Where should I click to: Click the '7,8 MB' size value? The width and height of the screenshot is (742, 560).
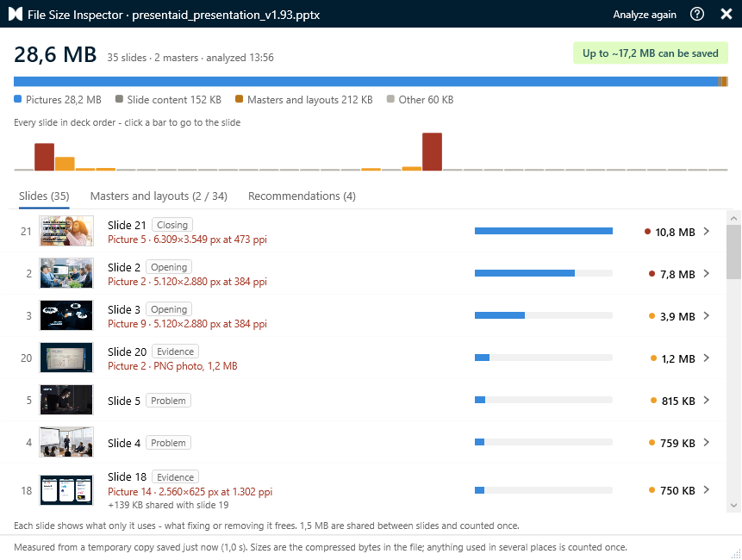tap(677, 274)
